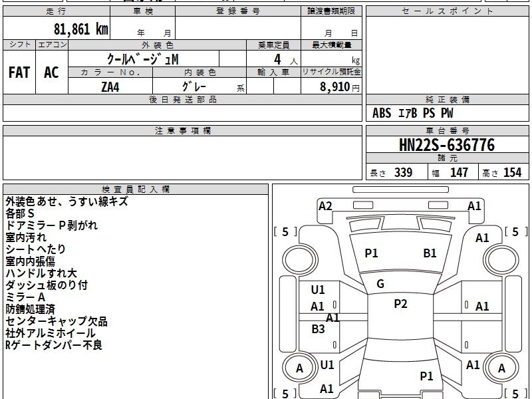Image resolution: width=532 pixels, height=399 pixels.
Task: Select the 社外アルミホイール note
Action: pos(51,333)
